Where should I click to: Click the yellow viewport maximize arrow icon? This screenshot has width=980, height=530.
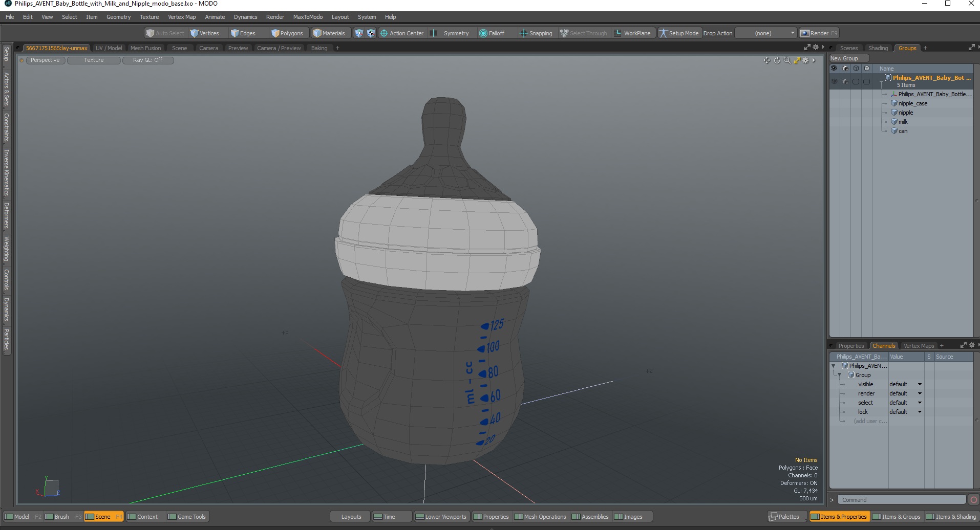point(797,60)
